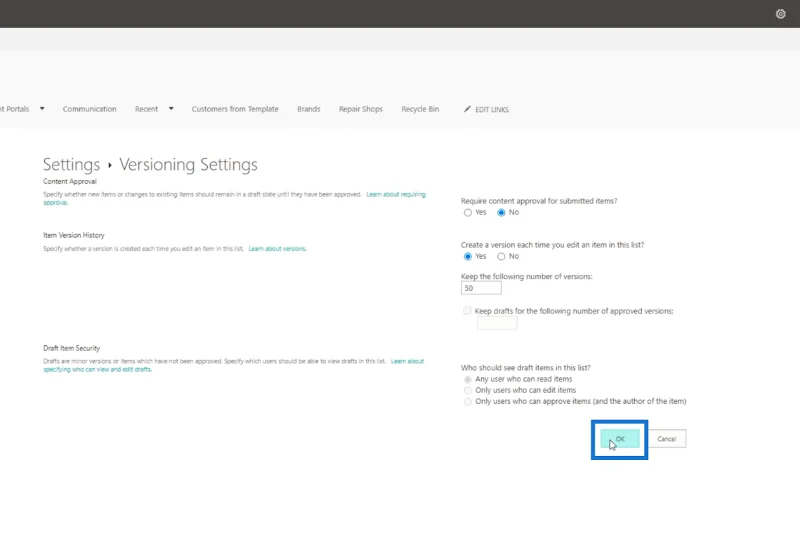The image size is (800, 533).
Task: Open the Recent navigation item
Action: click(x=146, y=109)
